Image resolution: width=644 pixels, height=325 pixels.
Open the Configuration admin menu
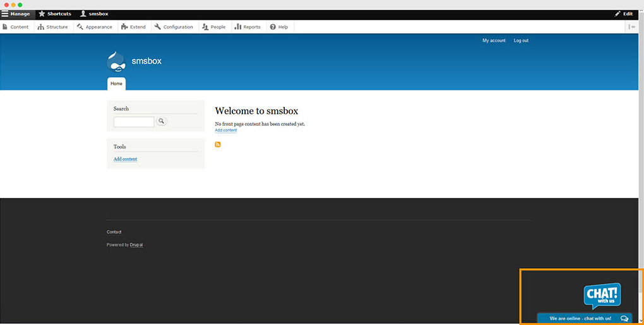(x=174, y=27)
